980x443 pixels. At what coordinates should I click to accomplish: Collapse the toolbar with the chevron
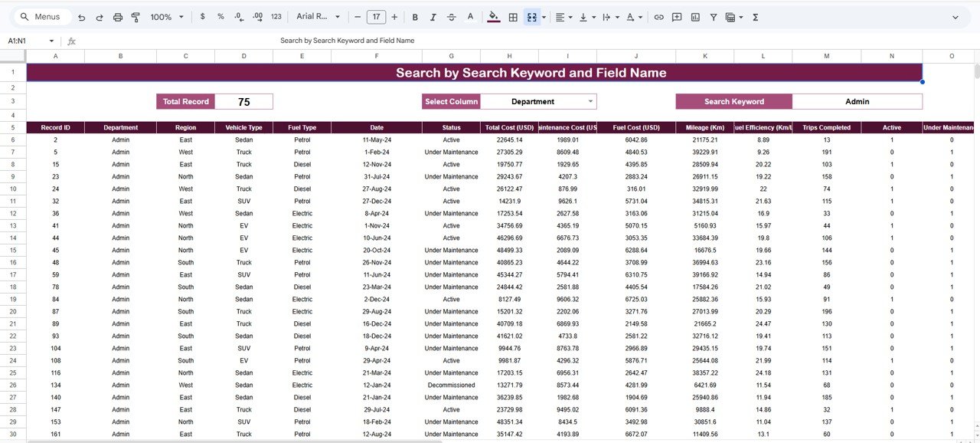955,16
